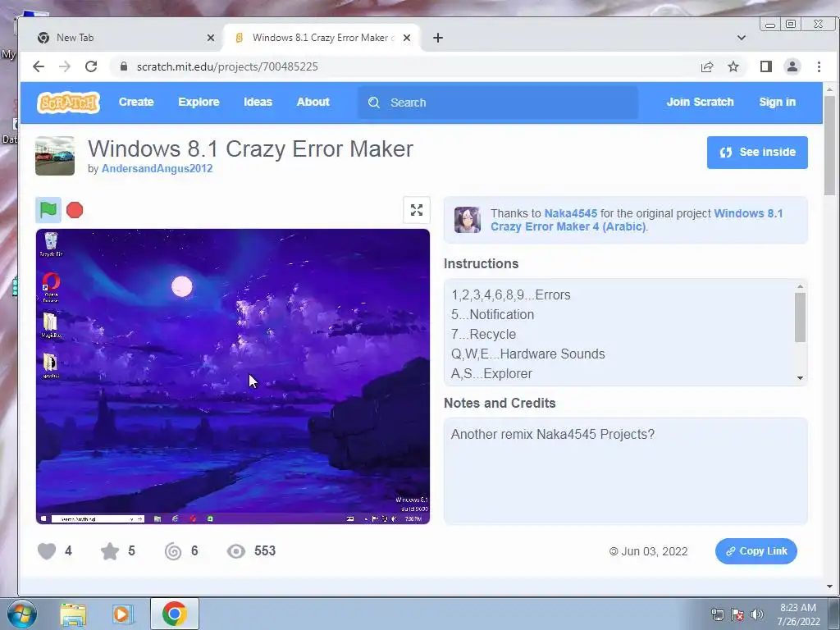The height and width of the screenshot is (630, 840).
Task: Favorite this project via star icon
Action: pyautogui.click(x=110, y=550)
